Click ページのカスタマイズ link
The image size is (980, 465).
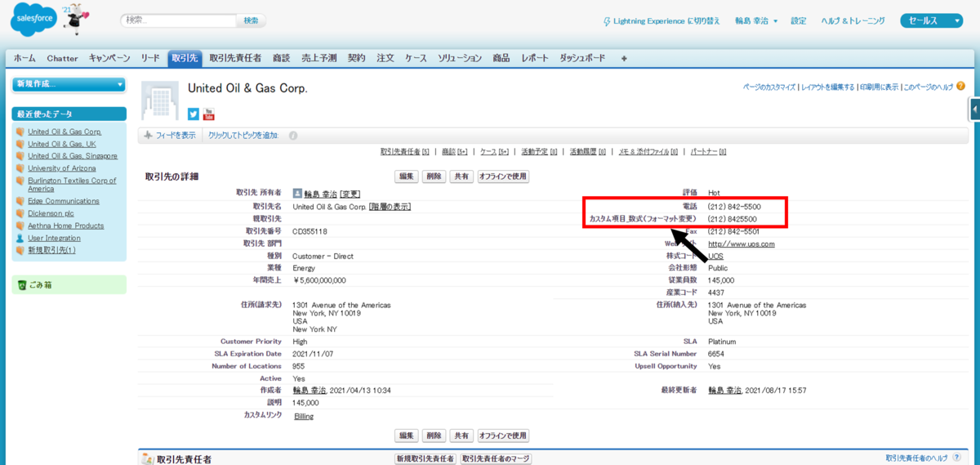click(769, 87)
